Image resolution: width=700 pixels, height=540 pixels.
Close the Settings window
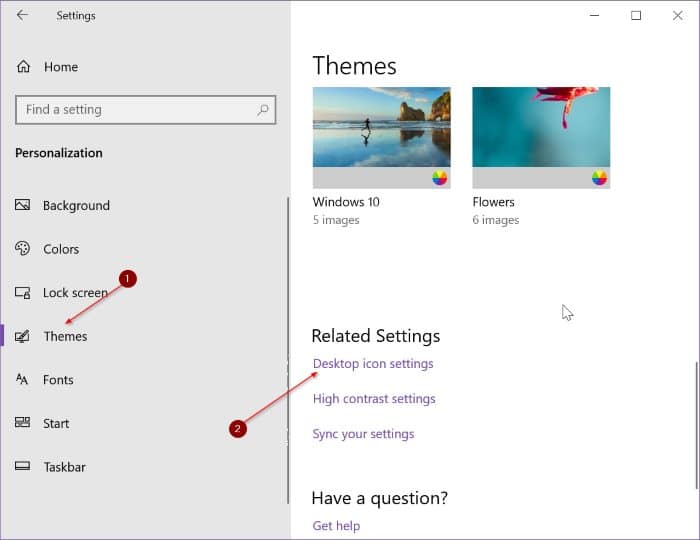point(677,16)
